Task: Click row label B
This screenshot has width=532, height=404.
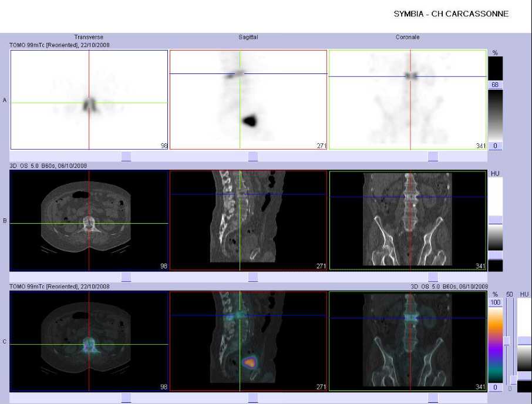Action: coord(5,221)
